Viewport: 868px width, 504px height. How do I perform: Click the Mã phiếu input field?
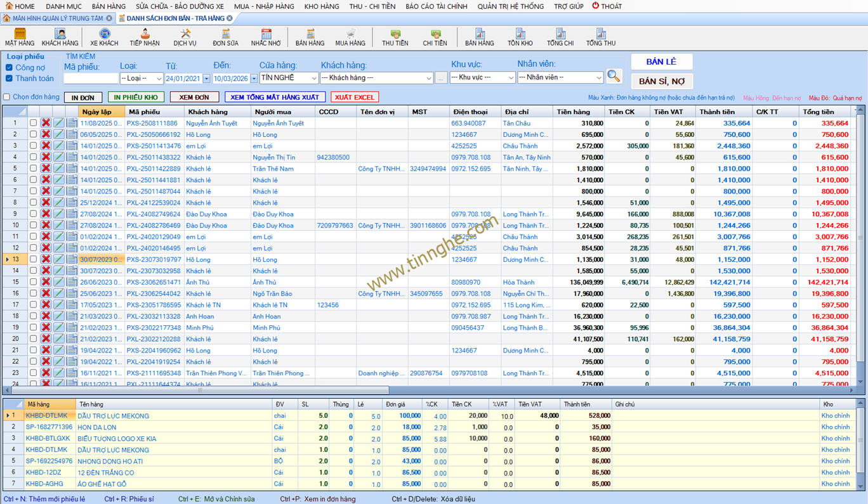(91, 79)
